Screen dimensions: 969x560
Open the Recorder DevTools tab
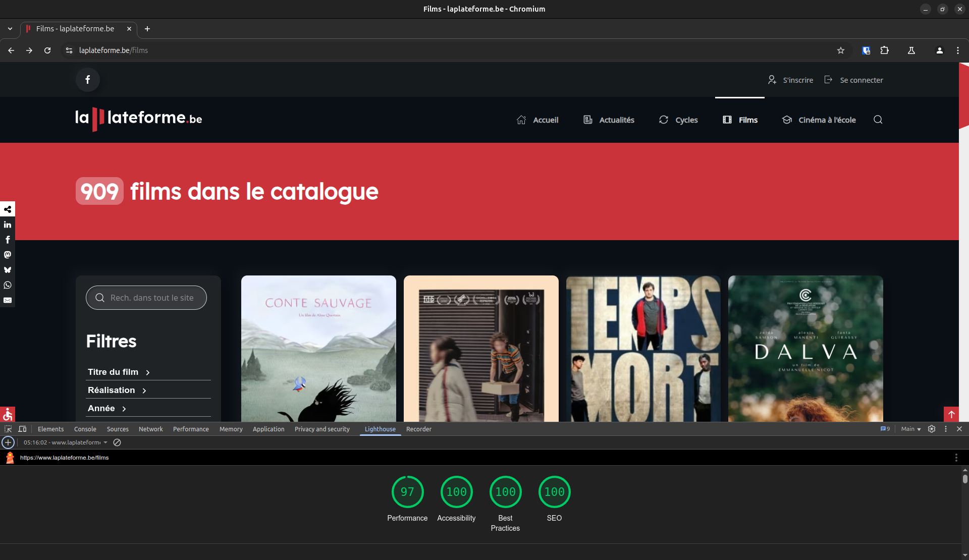click(418, 429)
